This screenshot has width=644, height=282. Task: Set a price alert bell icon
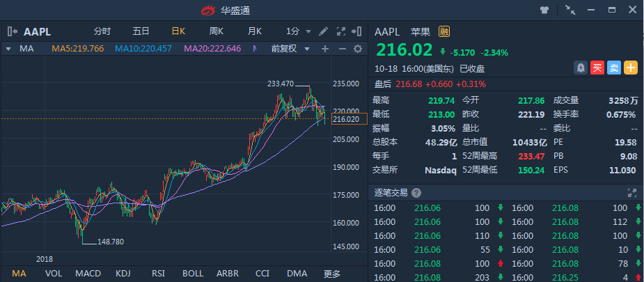point(581,68)
